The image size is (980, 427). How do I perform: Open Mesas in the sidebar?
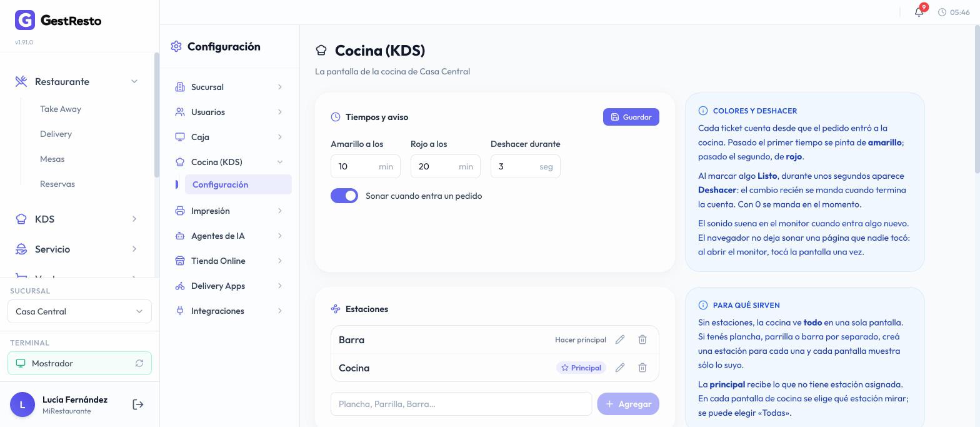52,159
